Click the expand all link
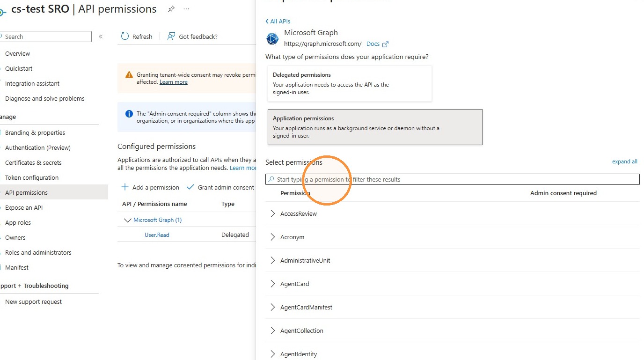 [624, 162]
